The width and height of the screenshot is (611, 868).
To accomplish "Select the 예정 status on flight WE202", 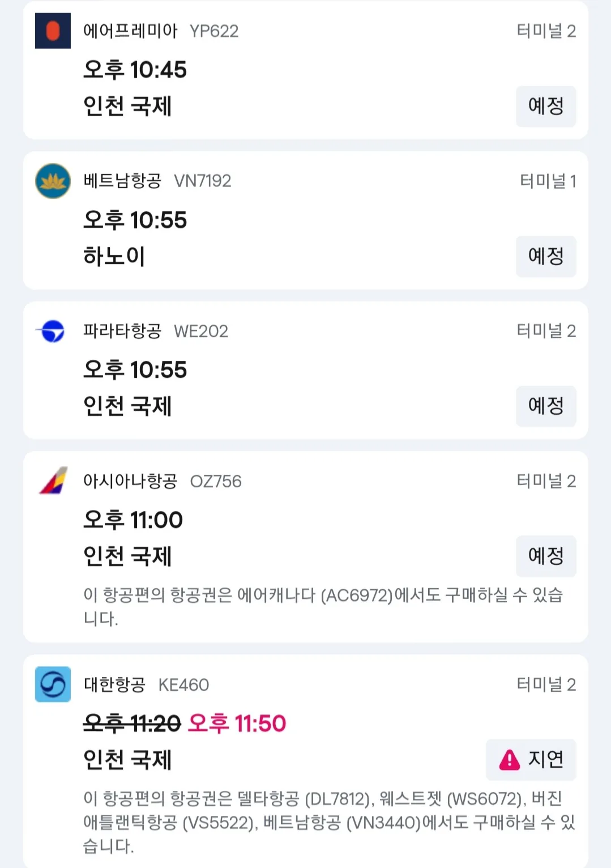I will click(x=546, y=406).
